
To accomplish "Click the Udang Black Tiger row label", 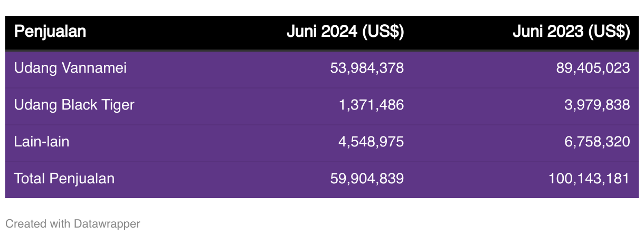I will 74,105.
